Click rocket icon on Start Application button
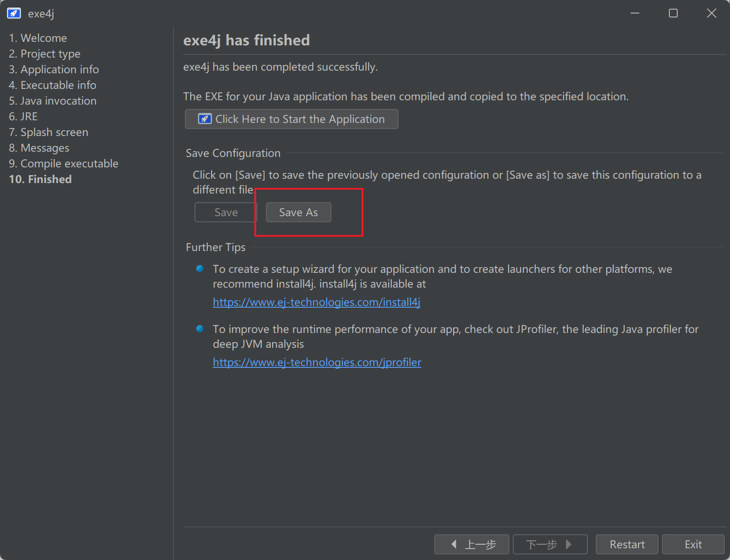The image size is (730, 560). pos(205,119)
